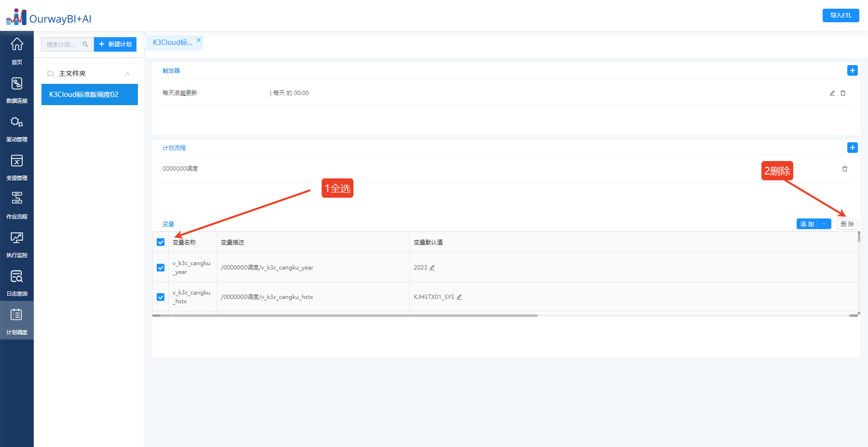Image resolution: width=868 pixels, height=447 pixels.
Task: Open the 驱动管理 driver management section
Action: pos(17,128)
